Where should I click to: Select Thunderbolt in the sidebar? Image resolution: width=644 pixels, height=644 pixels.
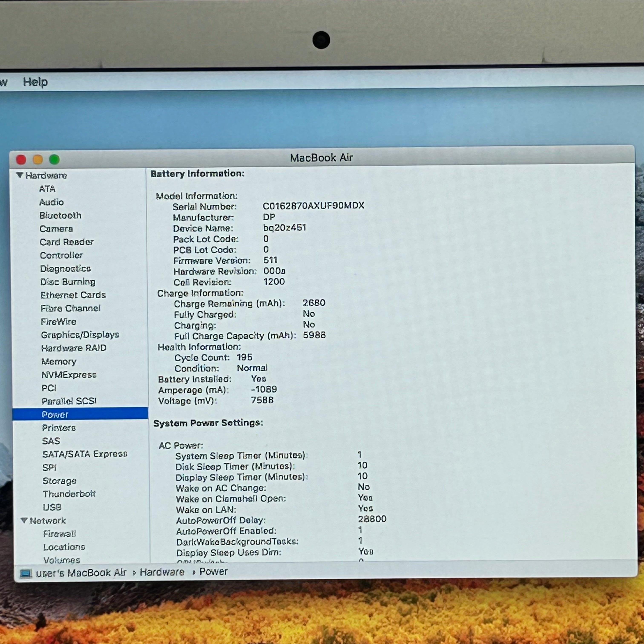pos(69,494)
